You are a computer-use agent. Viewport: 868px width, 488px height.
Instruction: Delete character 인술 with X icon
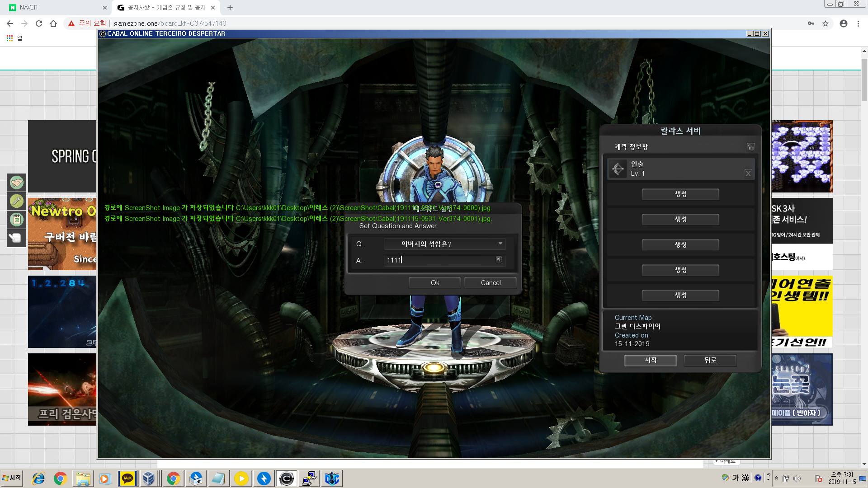748,174
